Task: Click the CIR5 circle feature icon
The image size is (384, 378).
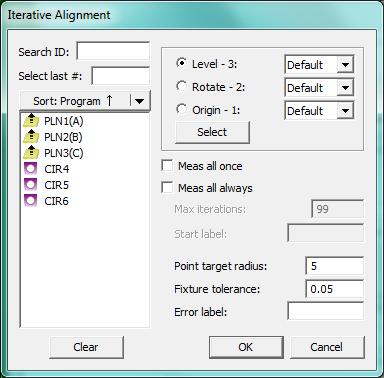Action: 31,185
